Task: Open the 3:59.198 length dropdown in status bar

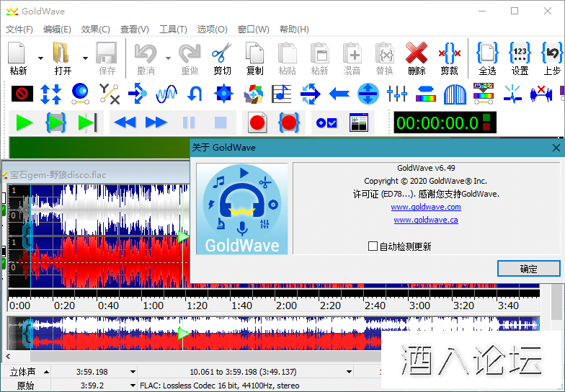Action: pyautogui.click(x=133, y=372)
